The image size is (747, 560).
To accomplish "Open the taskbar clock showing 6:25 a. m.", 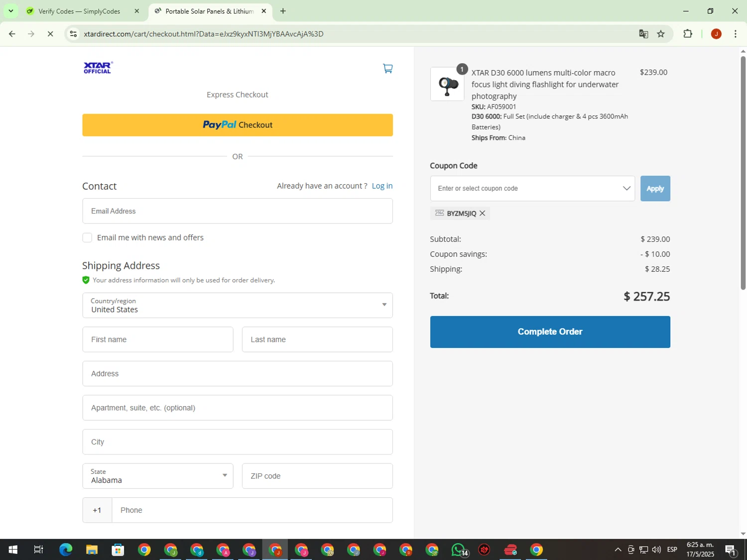I will [700, 550].
